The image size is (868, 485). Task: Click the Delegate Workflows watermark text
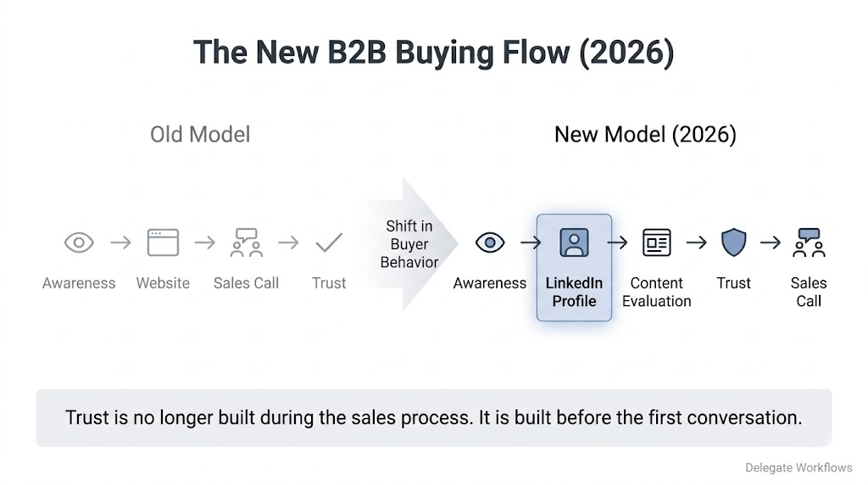click(798, 468)
